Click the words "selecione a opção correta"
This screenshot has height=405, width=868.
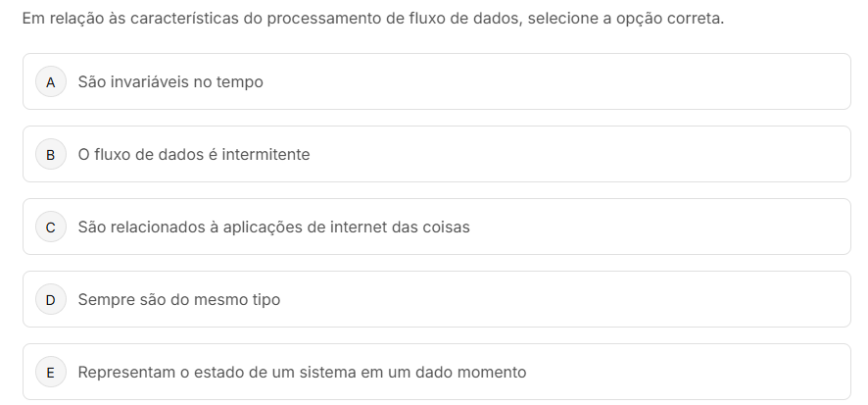click(x=625, y=20)
